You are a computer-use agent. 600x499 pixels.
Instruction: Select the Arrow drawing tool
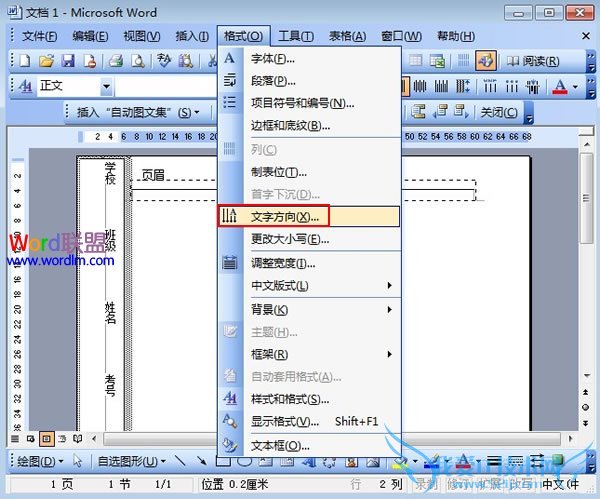pyautogui.click(x=202, y=460)
